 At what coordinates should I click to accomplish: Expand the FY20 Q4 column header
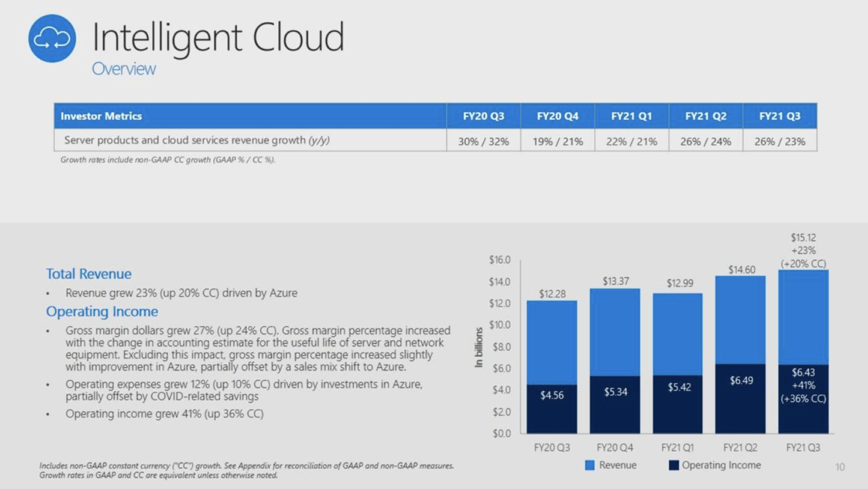tap(557, 116)
